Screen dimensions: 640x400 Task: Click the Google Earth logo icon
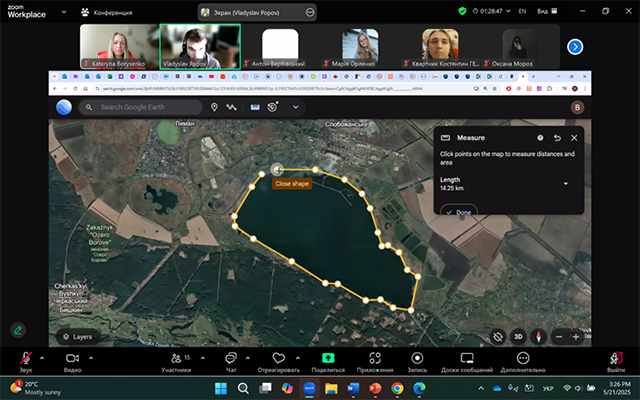click(64, 107)
